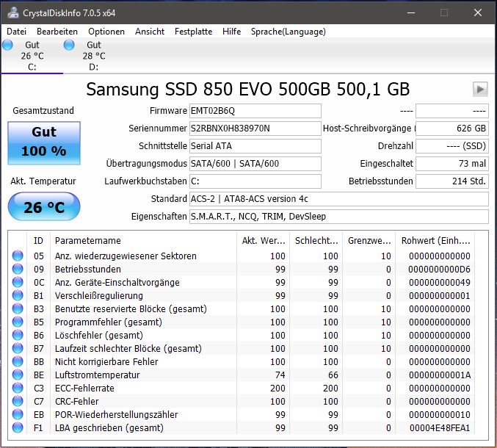
Task: Click status icon of row B3
Action: tap(18, 308)
